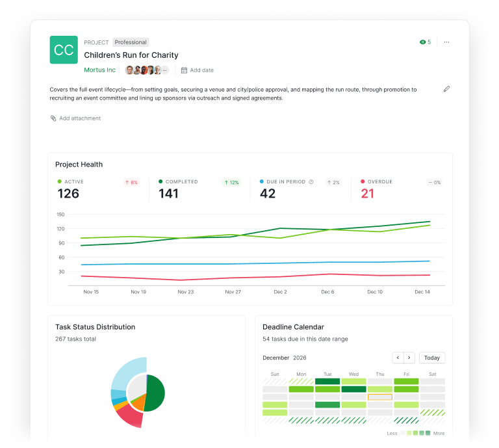499x448 pixels.
Task: Select the Due in Period count 42
Action: (x=268, y=194)
